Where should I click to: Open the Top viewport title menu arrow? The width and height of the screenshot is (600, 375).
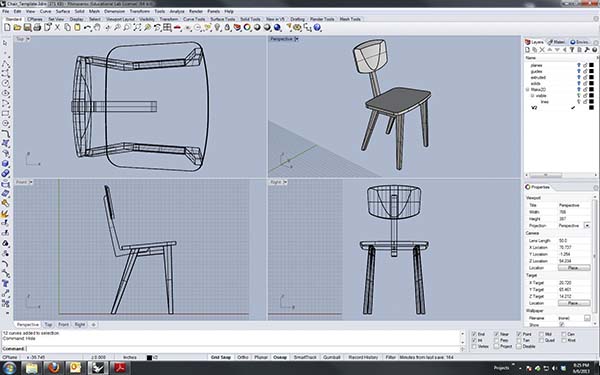pyautogui.click(x=28, y=39)
